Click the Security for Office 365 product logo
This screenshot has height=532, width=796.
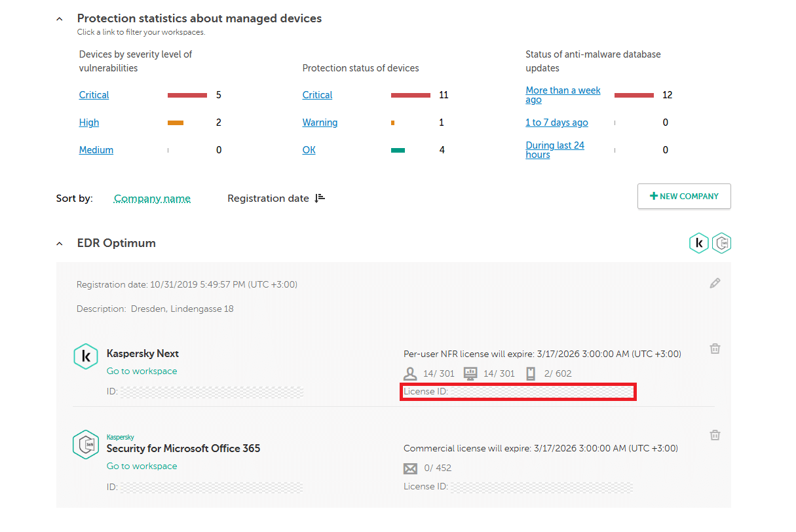pos(86,444)
